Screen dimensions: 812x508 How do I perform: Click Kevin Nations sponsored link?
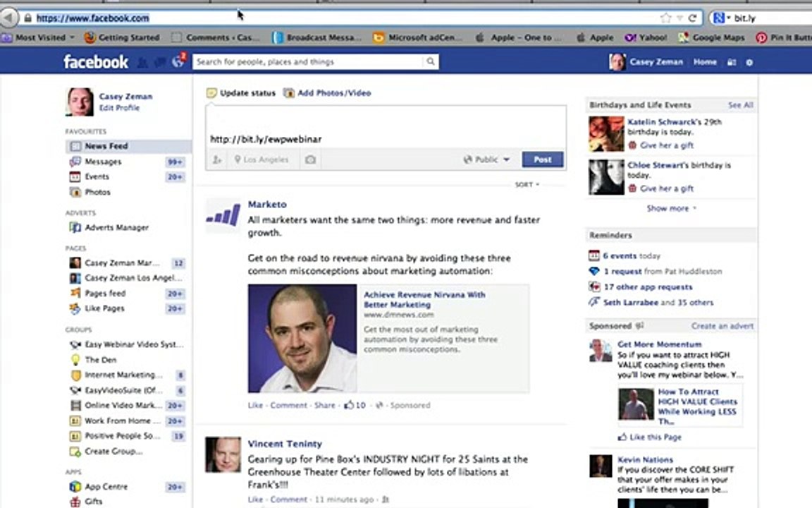pos(645,460)
